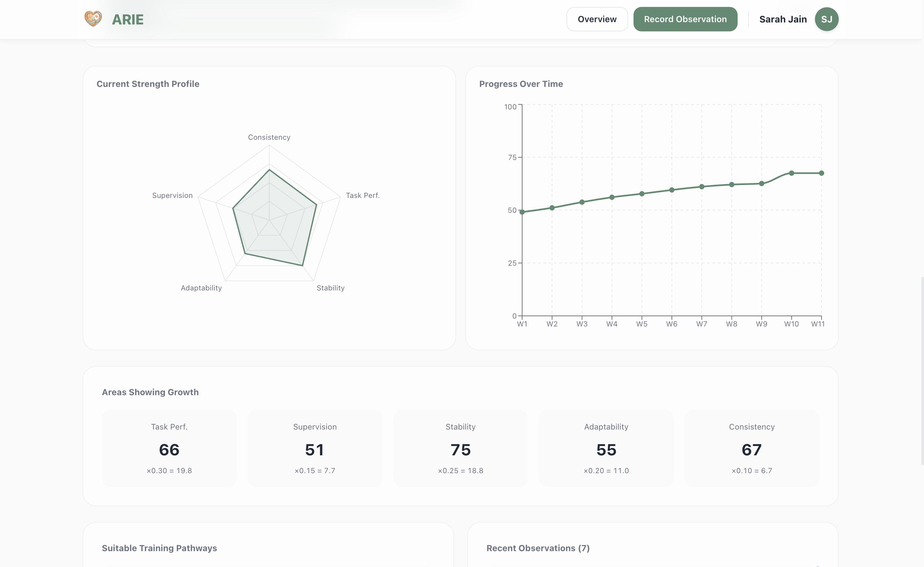Screen dimensions: 924x567
Task: Select the W1 data point on chart
Action: pyautogui.click(x=522, y=212)
